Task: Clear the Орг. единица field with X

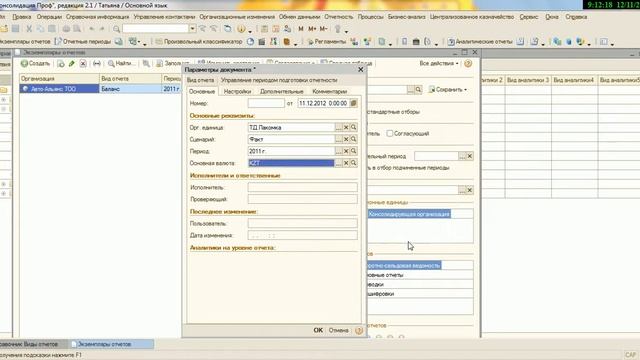Action: pyautogui.click(x=346, y=127)
